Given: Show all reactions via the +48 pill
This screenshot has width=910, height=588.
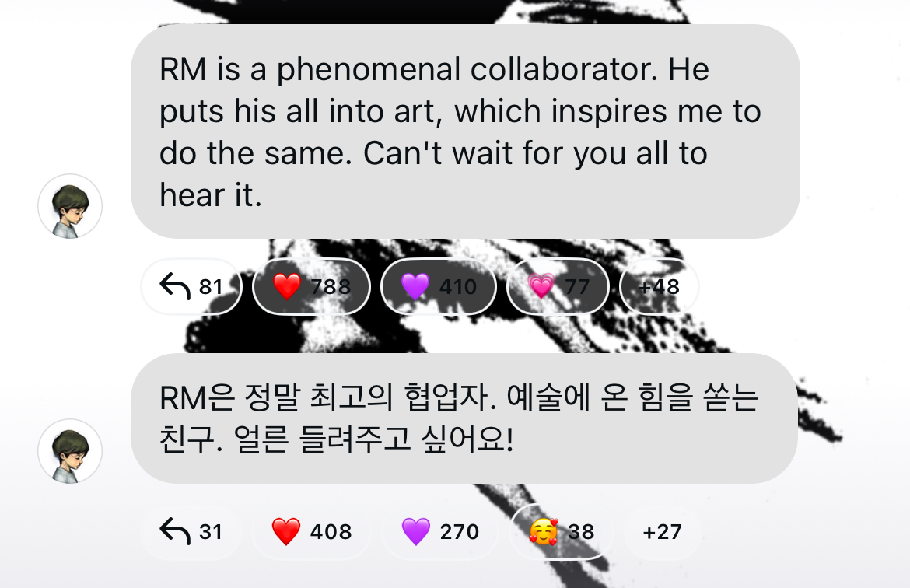Looking at the screenshot, I should 659,286.
